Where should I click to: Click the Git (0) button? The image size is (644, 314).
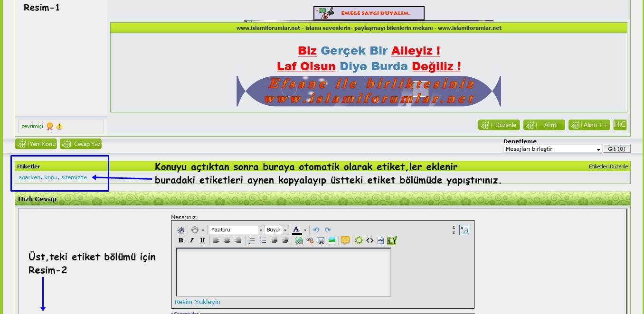[616, 149]
